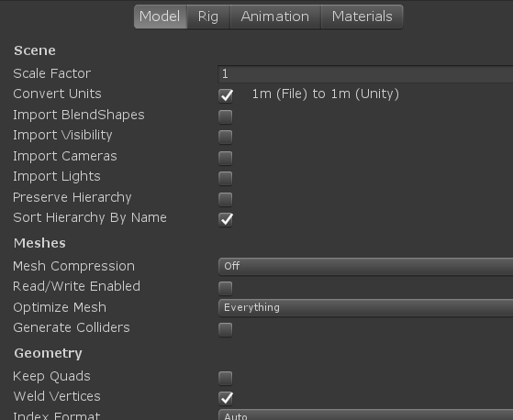Click the Mesh Compression label
The height and width of the screenshot is (420, 513).
tap(74, 266)
